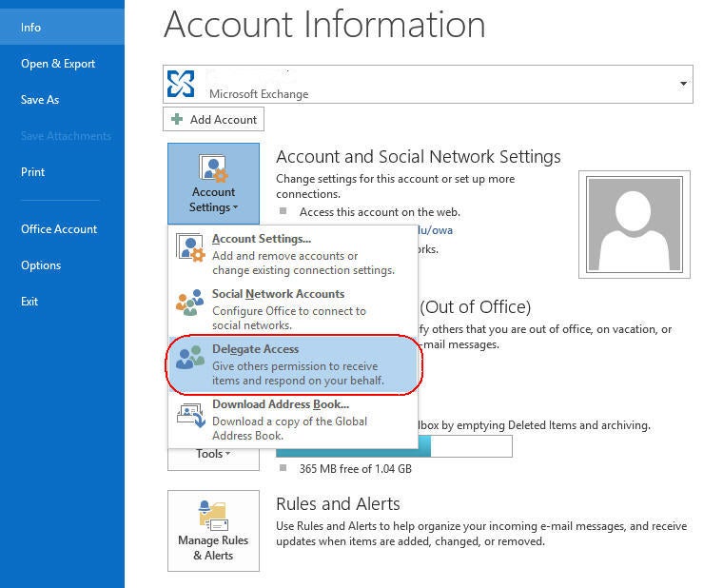Click Add Account button
723x588 pixels.
[213, 119]
